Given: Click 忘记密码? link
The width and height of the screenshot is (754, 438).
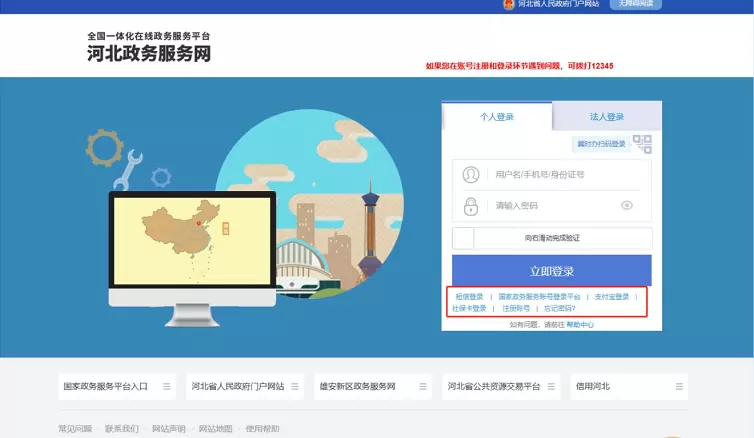Looking at the screenshot, I should click(x=560, y=308).
